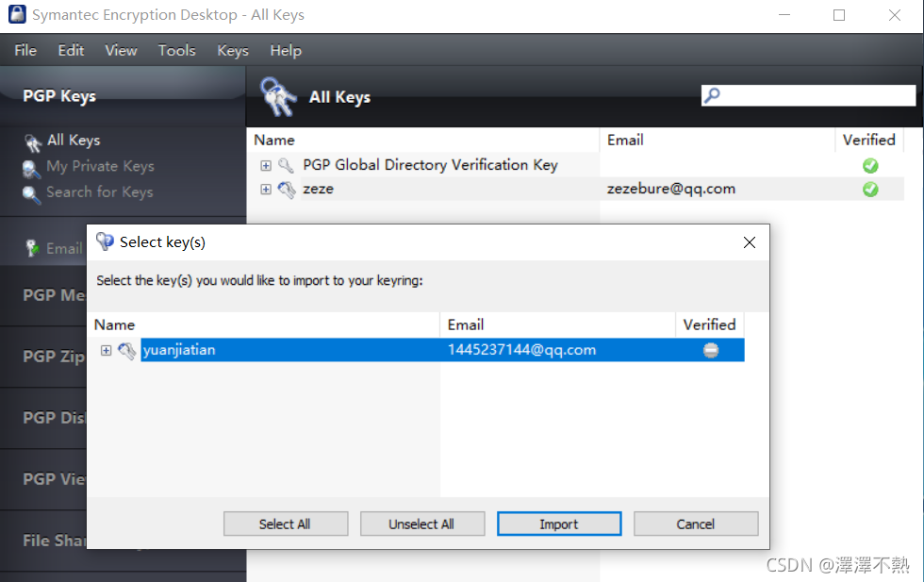Click verified check for PGP Global Directory
This screenshot has width=924, height=582.
tap(870, 166)
